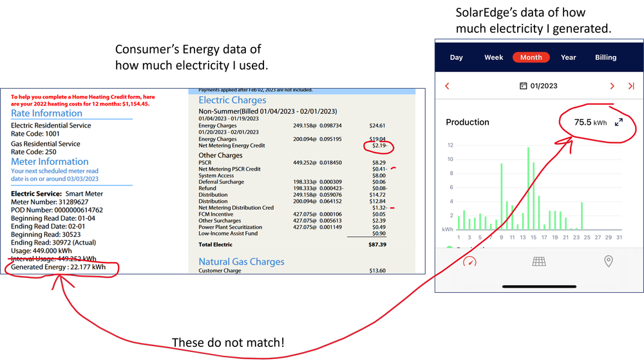Switch to the Week tab
The width and height of the screenshot is (644, 361).
(493, 57)
